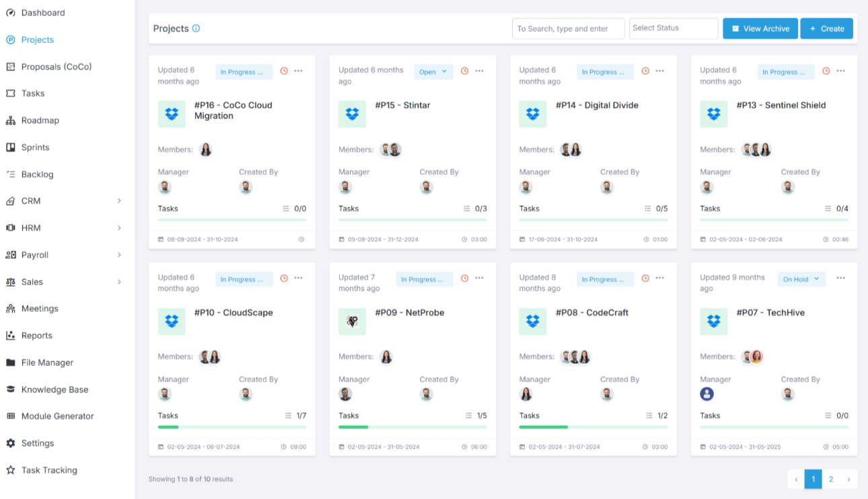Image resolution: width=868 pixels, height=499 pixels.
Task: Click the red clock icon on CodeCraft card
Action: pos(645,278)
